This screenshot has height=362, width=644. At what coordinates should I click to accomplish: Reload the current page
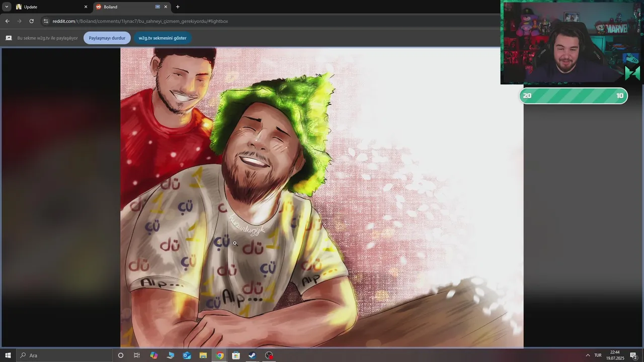(x=31, y=21)
